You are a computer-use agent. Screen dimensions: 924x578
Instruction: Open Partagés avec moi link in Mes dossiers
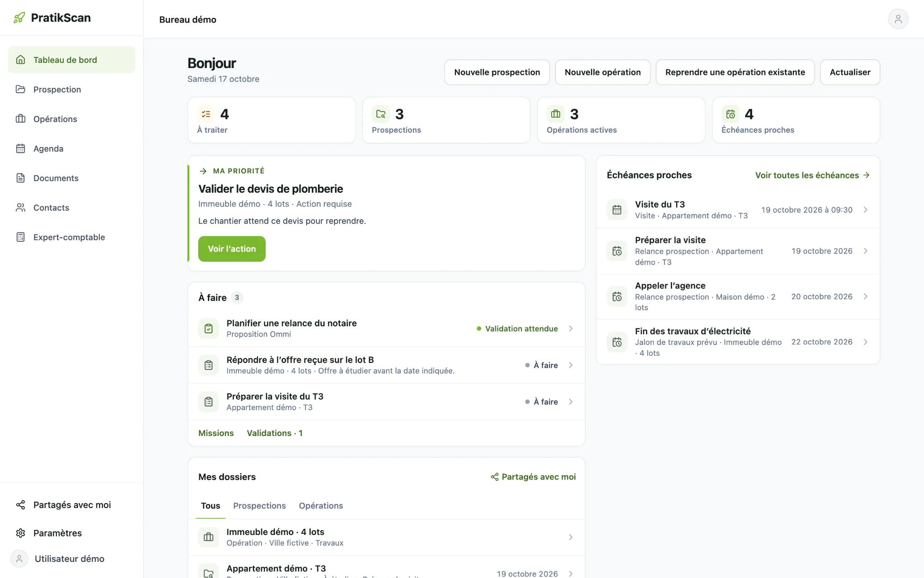click(533, 477)
